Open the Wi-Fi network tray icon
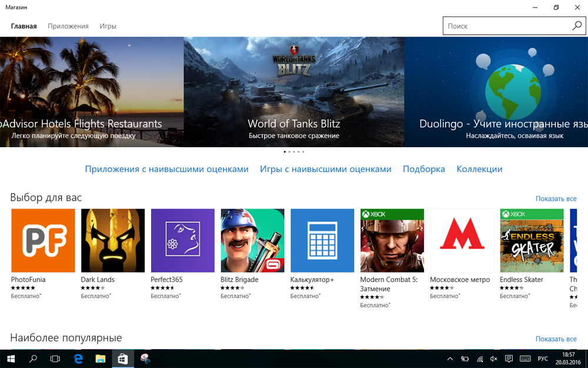Image resolution: width=588 pixels, height=368 pixels. pyautogui.click(x=480, y=359)
